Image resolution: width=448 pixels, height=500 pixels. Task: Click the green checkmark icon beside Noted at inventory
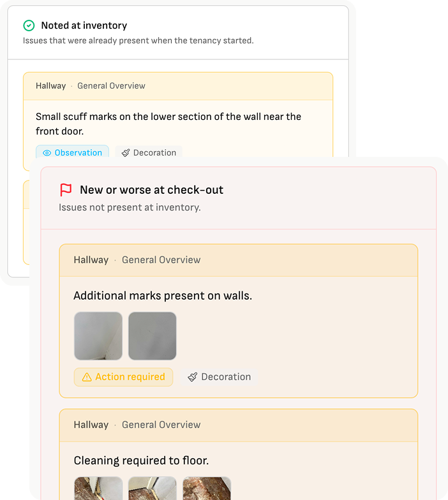point(29,26)
